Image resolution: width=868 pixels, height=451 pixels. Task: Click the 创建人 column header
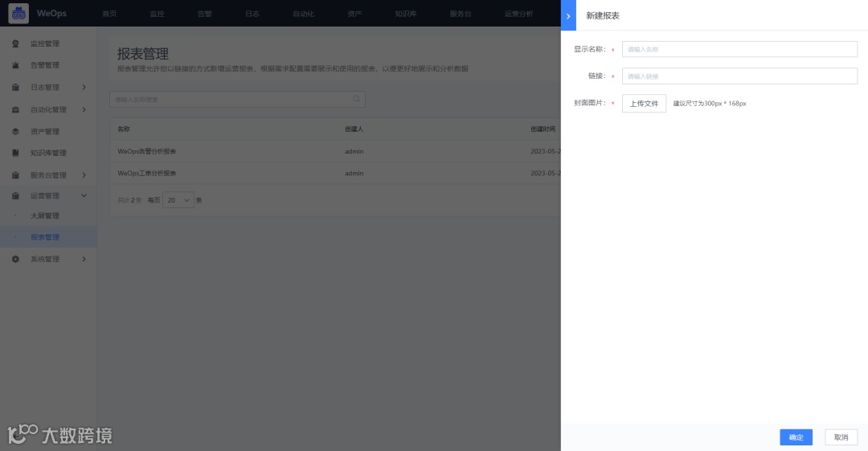354,129
